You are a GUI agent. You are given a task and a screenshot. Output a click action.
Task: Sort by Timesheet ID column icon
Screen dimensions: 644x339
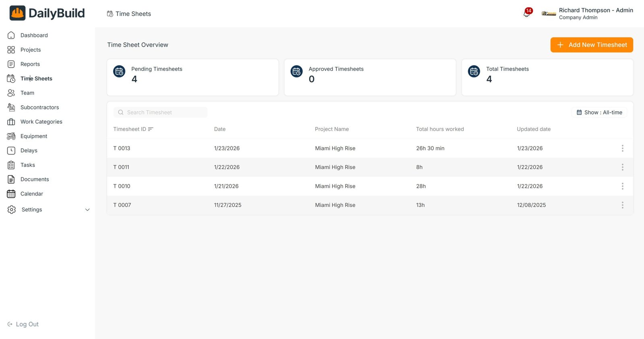tap(151, 129)
